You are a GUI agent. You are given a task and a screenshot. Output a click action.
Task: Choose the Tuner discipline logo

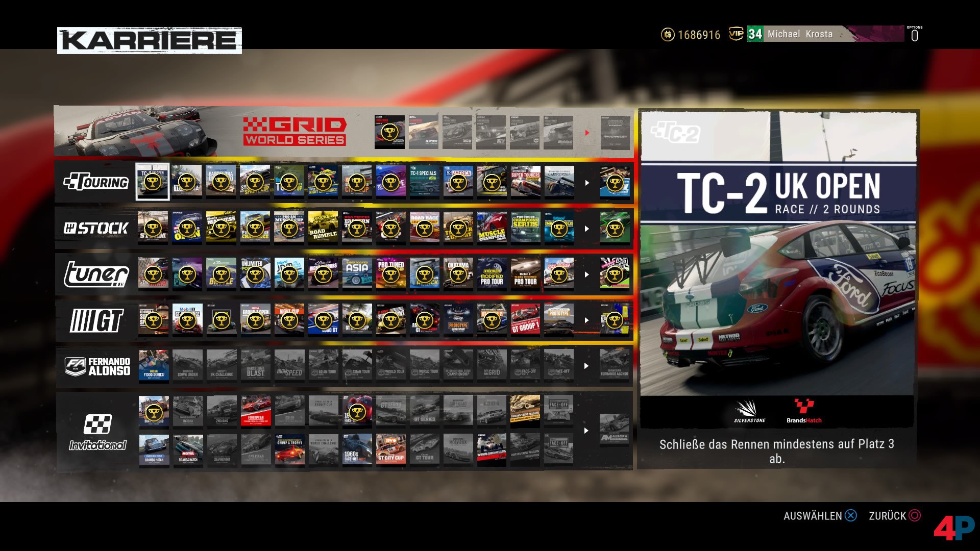pyautogui.click(x=96, y=274)
